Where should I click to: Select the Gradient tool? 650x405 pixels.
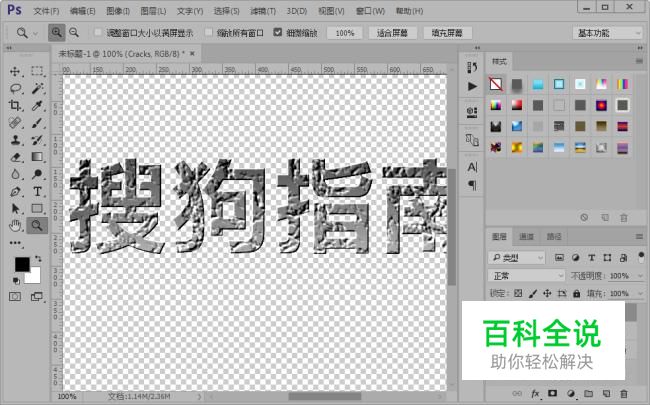point(37,157)
